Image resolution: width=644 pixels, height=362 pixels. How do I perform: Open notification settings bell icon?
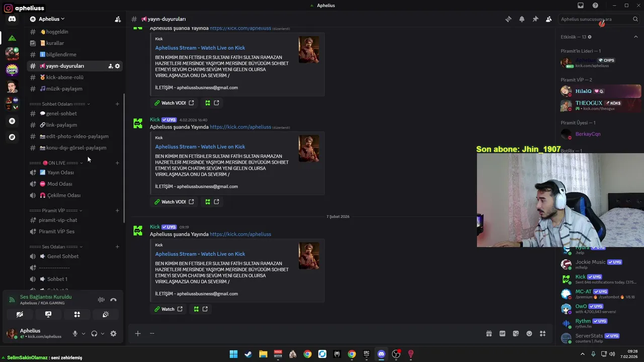coord(522,19)
